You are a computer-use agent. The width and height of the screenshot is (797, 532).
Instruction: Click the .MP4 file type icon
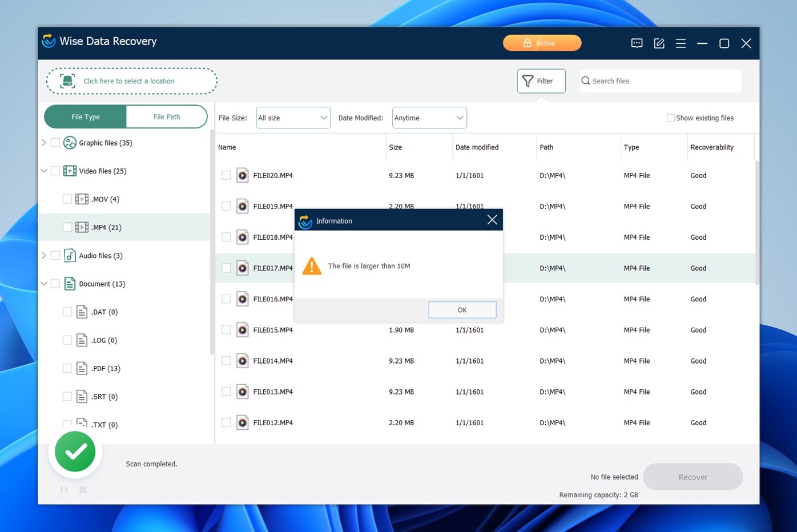pyautogui.click(x=82, y=227)
